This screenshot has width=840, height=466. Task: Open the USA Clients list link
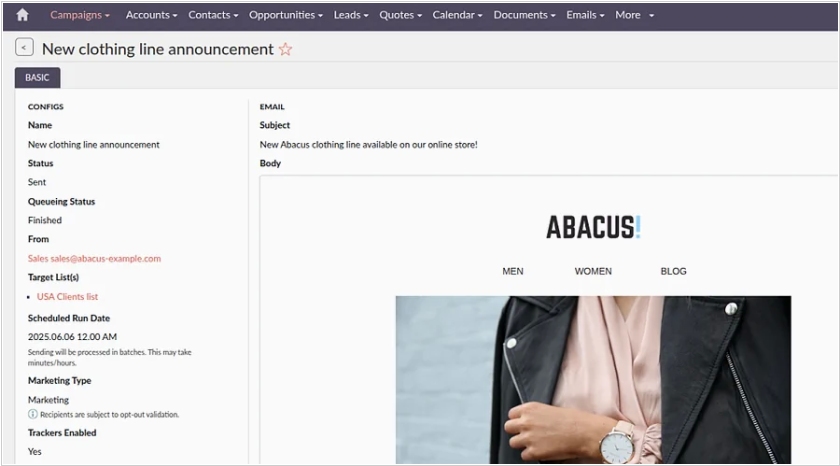pyautogui.click(x=67, y=296)
